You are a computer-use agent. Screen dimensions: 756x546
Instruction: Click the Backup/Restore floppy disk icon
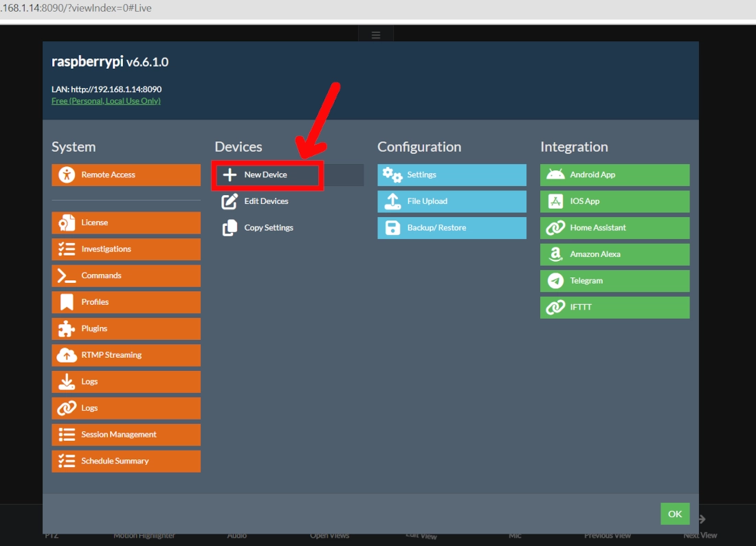(392, 227)
